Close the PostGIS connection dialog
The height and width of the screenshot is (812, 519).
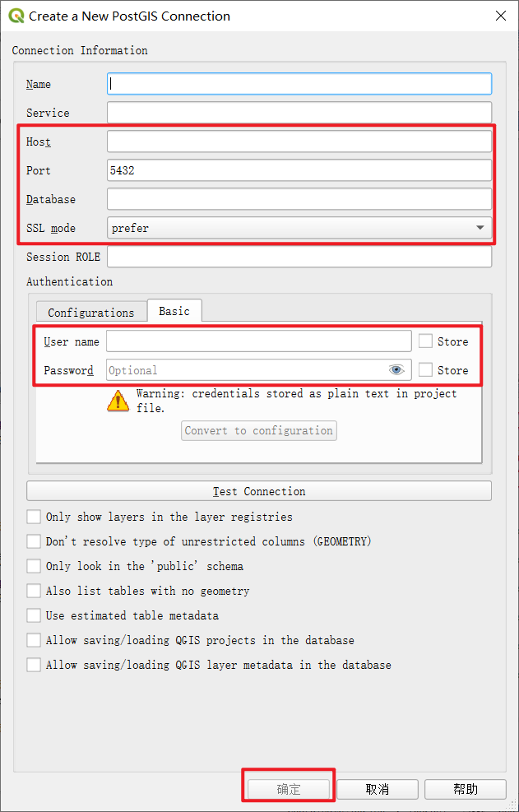coord(501,16)
